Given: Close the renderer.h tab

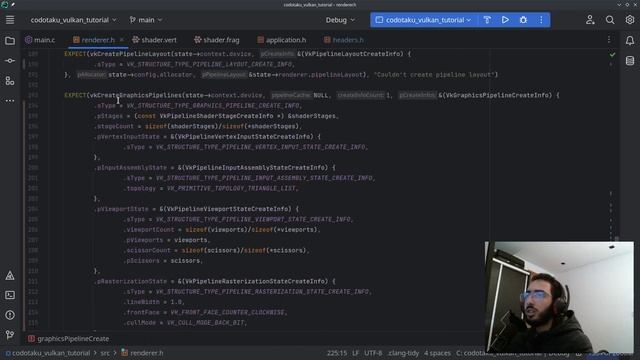Looking at the screenshot, I should coord(122,40).
